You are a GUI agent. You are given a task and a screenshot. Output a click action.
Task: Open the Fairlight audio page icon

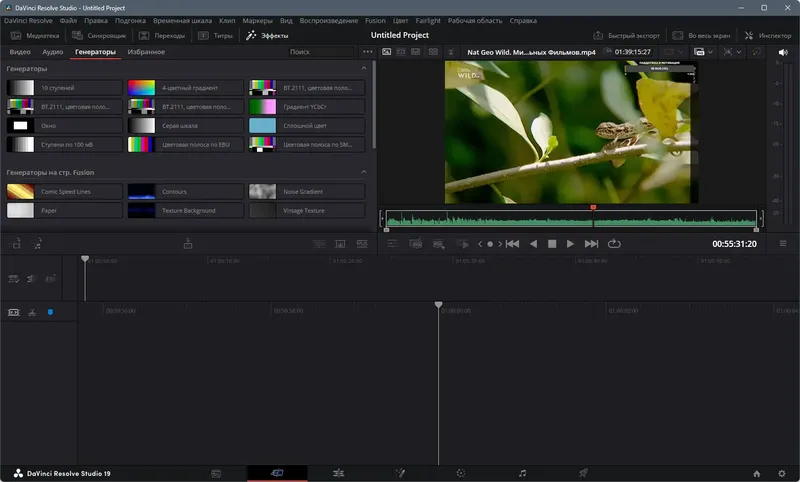tap(522, 472)
